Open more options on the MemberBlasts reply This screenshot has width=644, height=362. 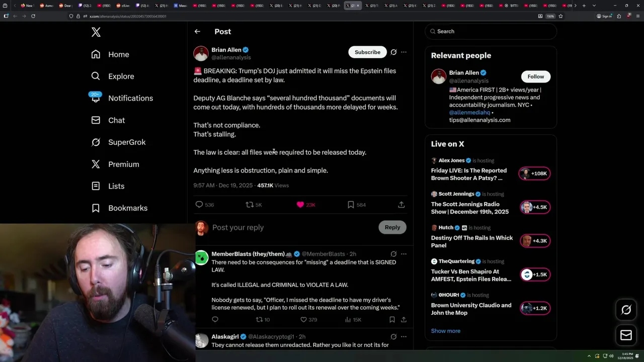[404, 254]
